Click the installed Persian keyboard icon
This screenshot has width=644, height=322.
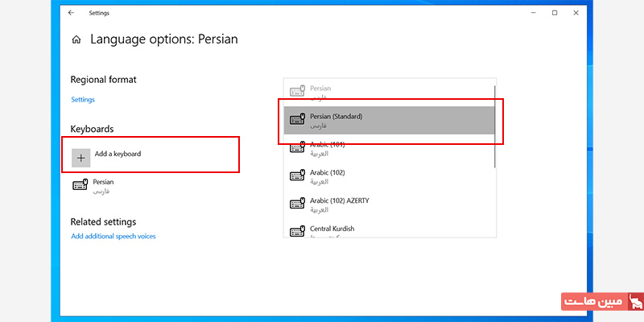click(x=80, y=186)
